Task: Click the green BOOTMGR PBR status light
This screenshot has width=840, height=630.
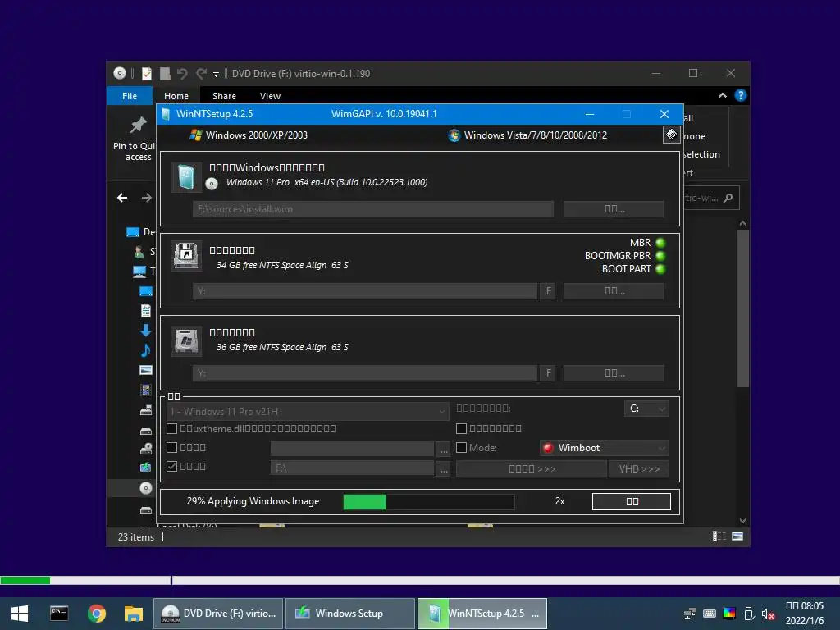Action: coord(660,256)
